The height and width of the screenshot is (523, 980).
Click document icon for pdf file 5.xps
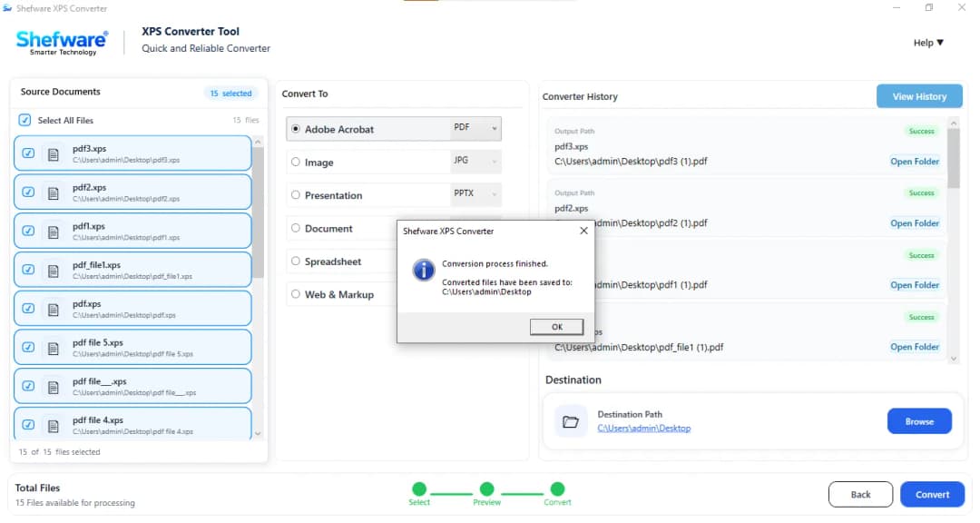click(x=54, y=348)
